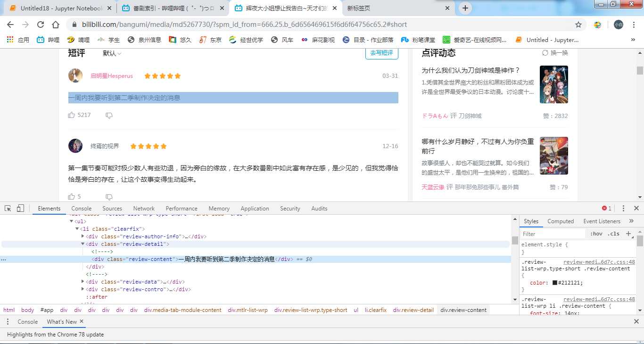
Task: Switch to the 番剧索引 browser tab
Action: click(173, 8)
